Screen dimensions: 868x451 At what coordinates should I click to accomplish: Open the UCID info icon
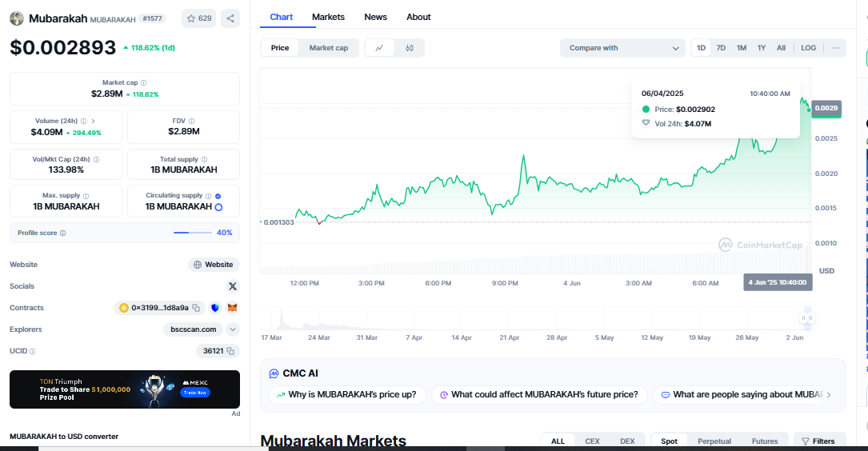32,351
